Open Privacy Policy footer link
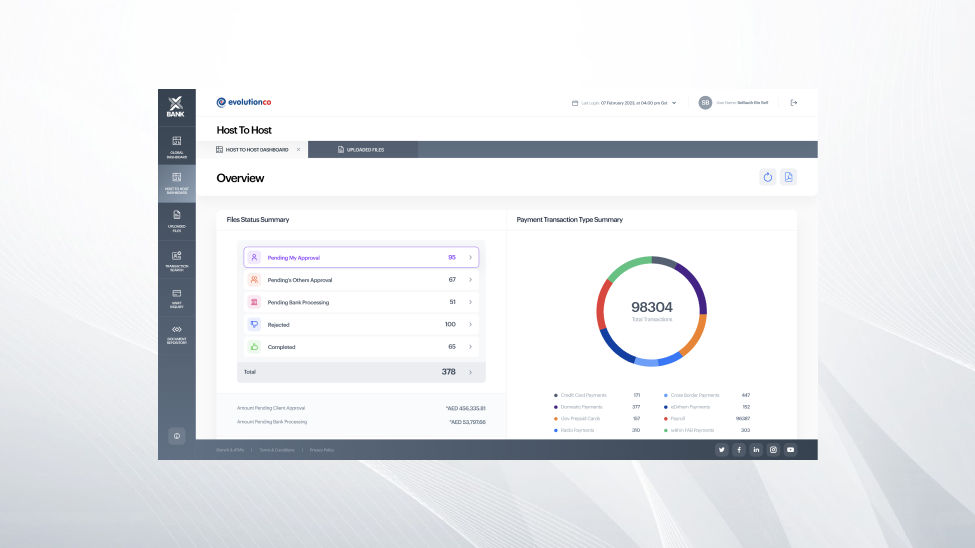 tap(322, 450)
